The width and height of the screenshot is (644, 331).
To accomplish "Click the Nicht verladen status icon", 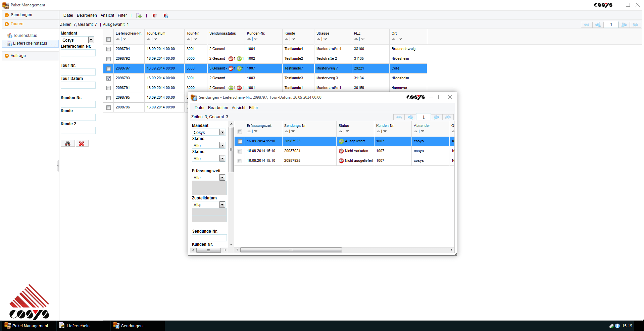I will pos(341,151).
